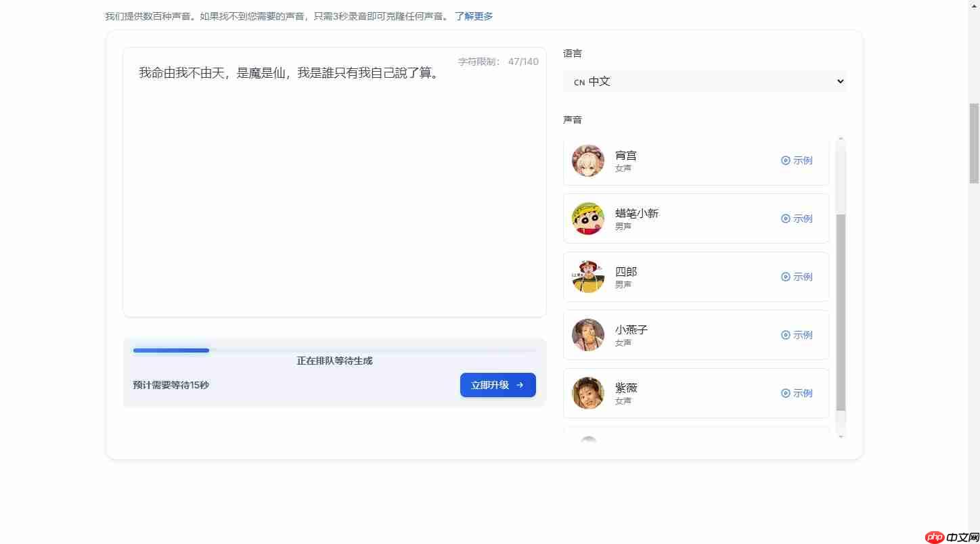Play the 小燕子 voice sample
Screen dimensions: 980x544
tap(796, 334)
